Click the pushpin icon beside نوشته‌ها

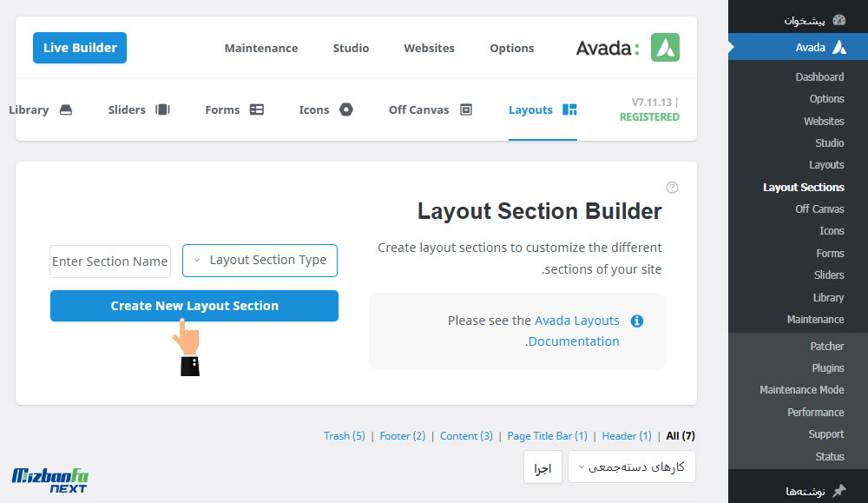pyautogui.click(x=839, y=490)
